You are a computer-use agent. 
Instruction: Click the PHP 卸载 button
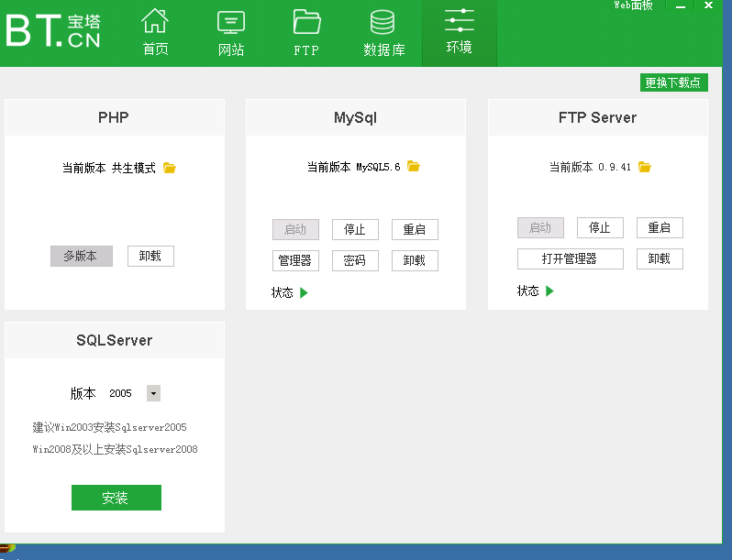click(x=150, y=256)
